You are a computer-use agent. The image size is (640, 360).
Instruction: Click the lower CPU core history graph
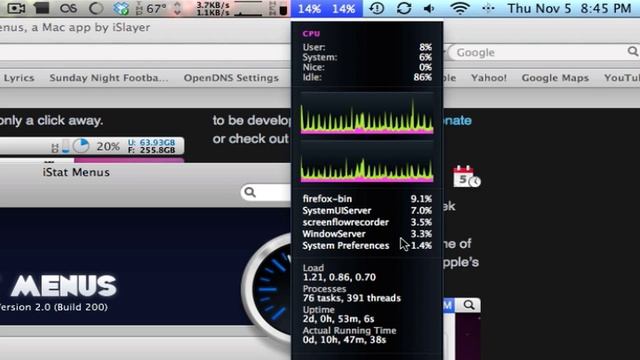point(367,162)
